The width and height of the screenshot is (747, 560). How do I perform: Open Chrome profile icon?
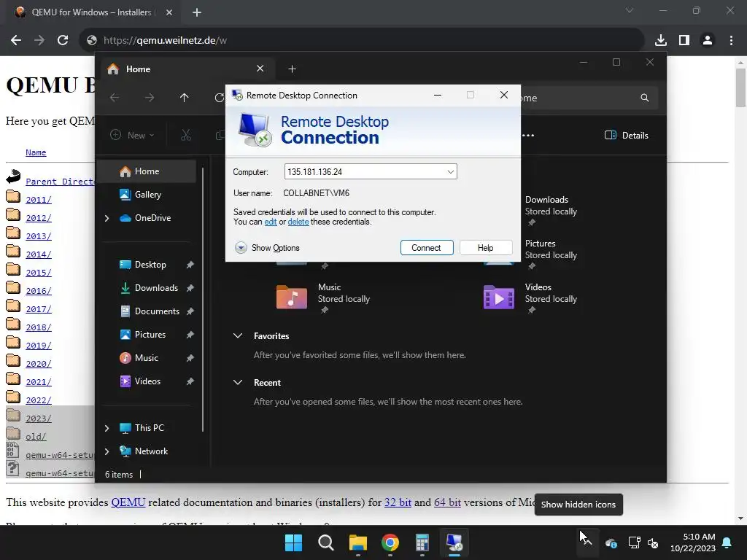708,40
